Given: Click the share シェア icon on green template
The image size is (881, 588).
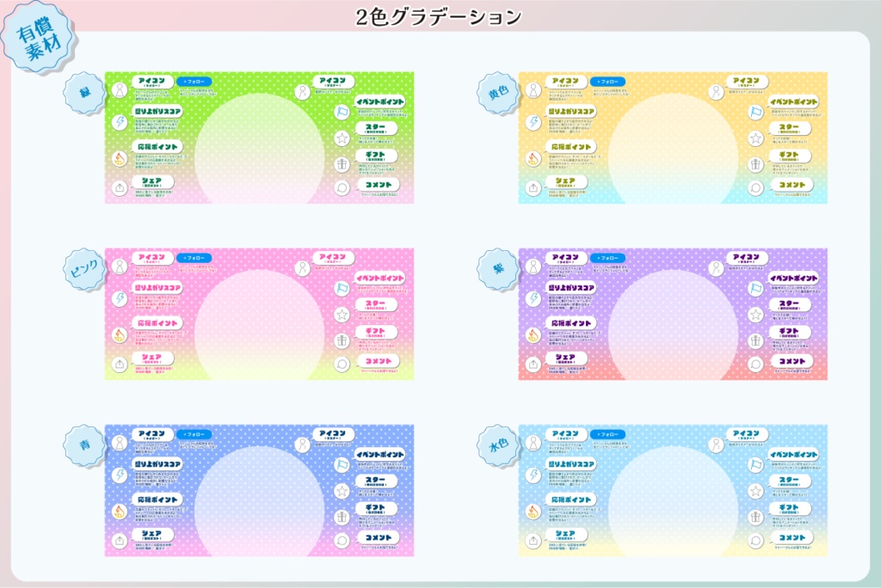Looking at the screenshot, I should tap(120, 187).
